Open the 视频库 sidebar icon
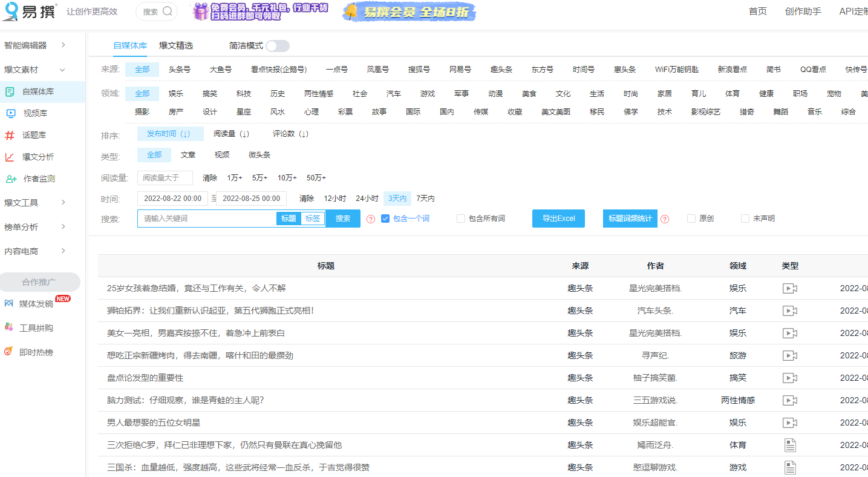This screenshot has width=868, height=477. coord(10,113)
